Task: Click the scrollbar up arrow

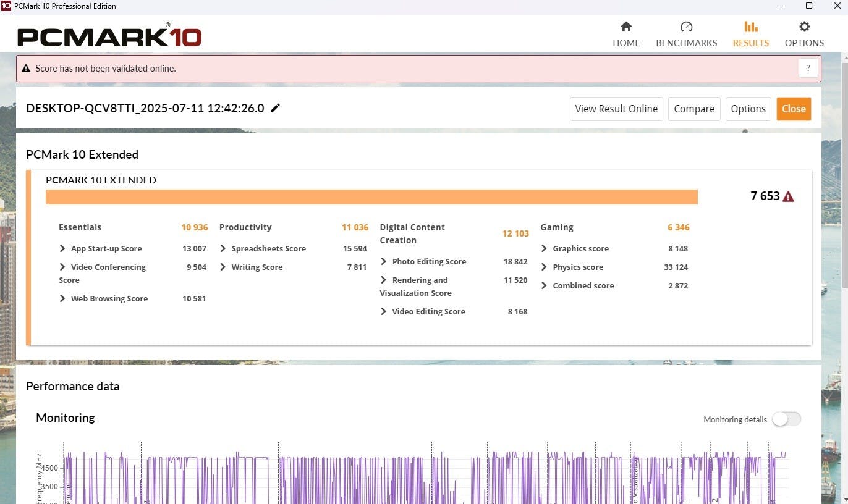Action: tap(844, 58)
